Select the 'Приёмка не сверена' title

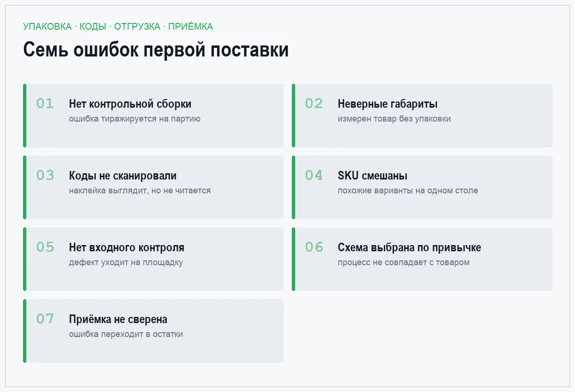pos(118,319)
